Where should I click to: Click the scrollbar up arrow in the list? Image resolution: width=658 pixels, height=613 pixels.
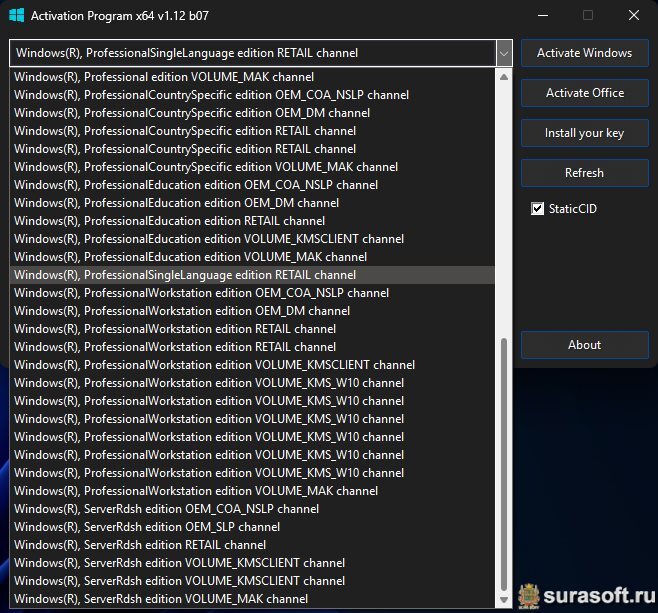pyautogui.click(x=504, y=77)
